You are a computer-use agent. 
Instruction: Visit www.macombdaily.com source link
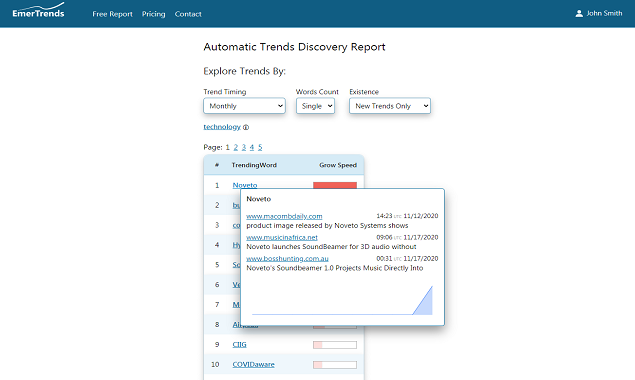[284, 216]
